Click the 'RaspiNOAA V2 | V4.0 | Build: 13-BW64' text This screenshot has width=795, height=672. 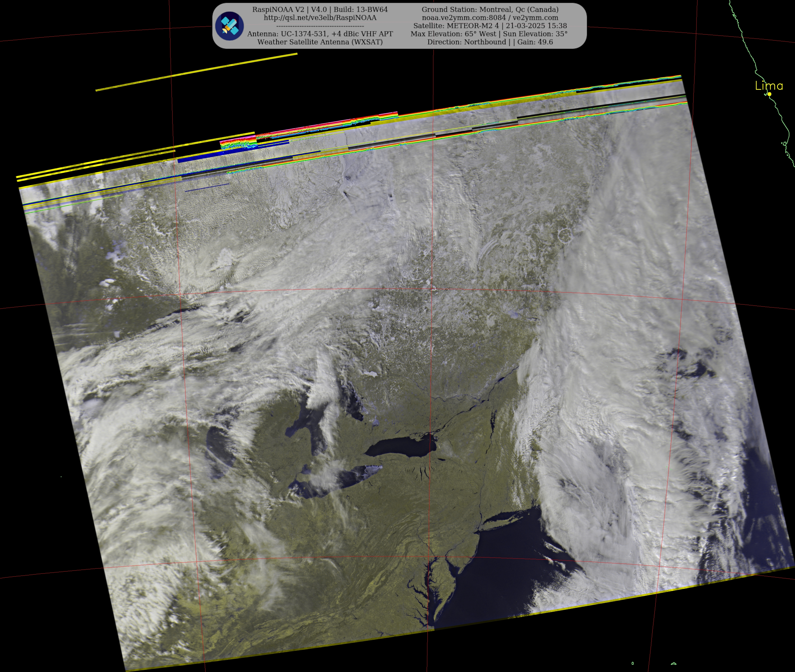(x=320, y=10)
